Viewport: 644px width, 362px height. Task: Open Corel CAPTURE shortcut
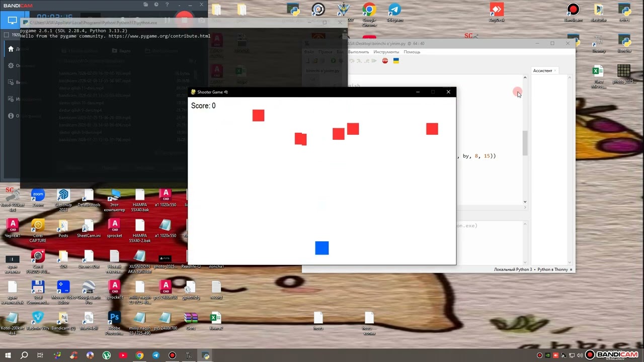[x=38, y=231]
